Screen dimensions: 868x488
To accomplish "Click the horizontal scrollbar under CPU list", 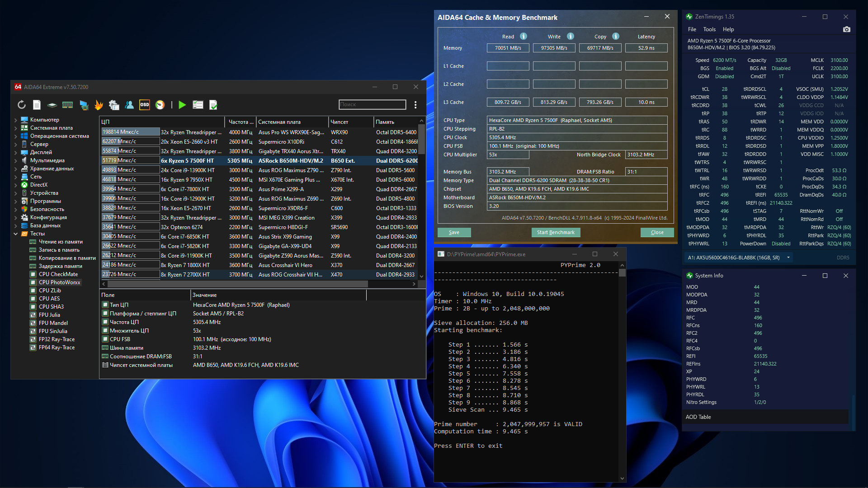I will click(237, 284).
